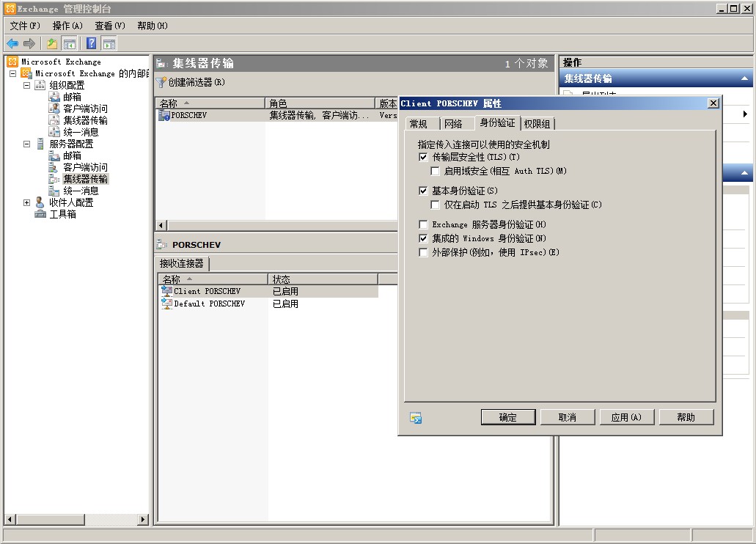Toggle the action pane toolbar icon
This screenshot has width=756, height=544.
point(109,44)
